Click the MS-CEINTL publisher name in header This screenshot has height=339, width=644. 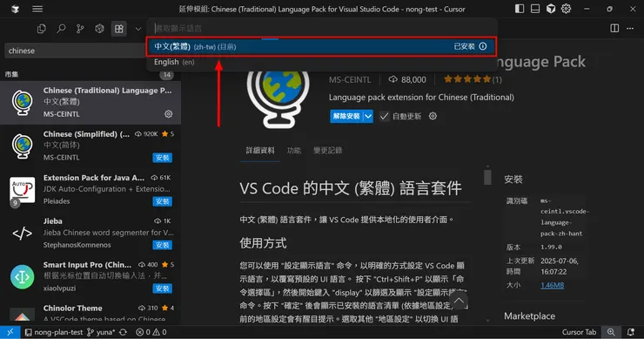(x=350, y=79)
